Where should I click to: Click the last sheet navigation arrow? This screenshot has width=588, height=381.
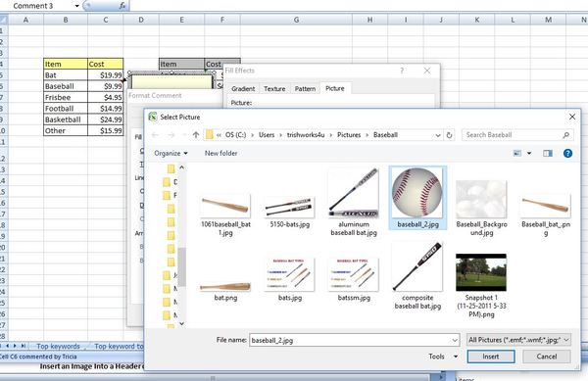[x=24, y=346]
